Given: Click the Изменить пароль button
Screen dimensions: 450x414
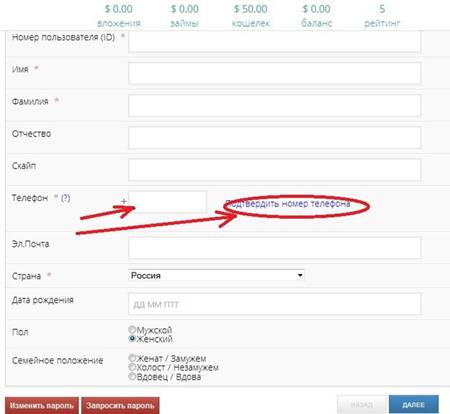Looking at the screenshot, I should tap(42, 405).
